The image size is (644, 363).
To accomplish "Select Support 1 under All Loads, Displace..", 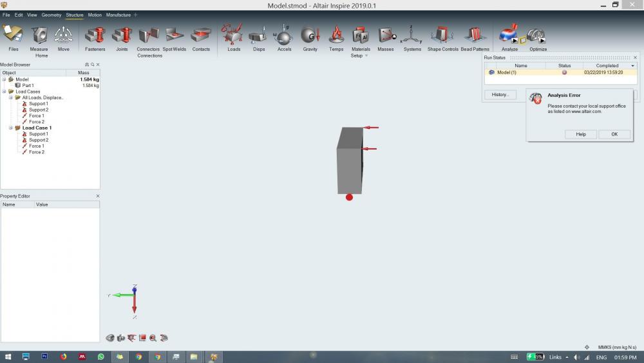I will click(39, 104).
